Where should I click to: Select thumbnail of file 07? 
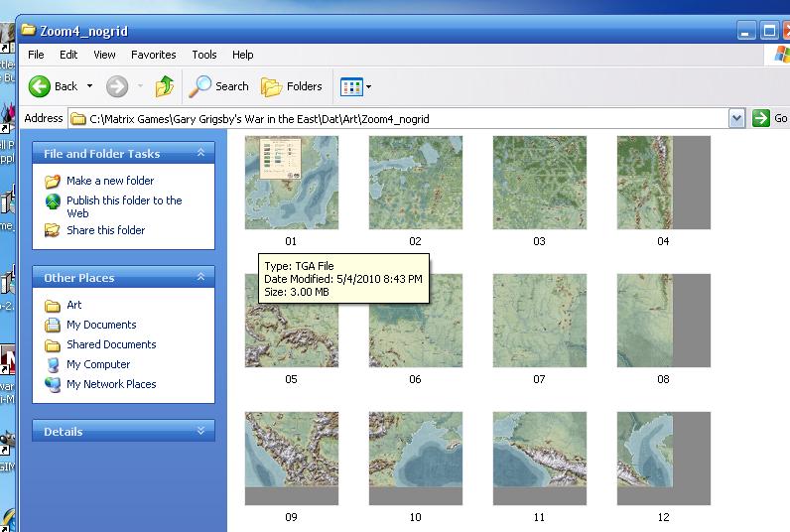coord(540,321)
